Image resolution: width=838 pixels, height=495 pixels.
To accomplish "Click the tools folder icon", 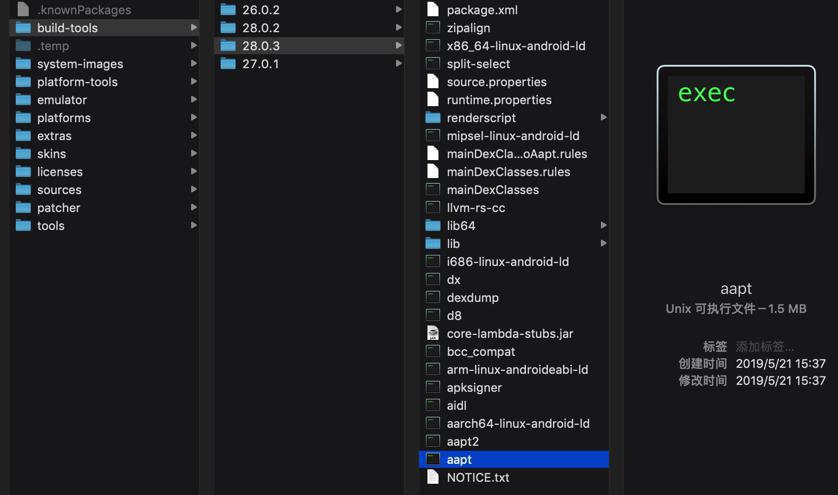I will coord(23,226).
